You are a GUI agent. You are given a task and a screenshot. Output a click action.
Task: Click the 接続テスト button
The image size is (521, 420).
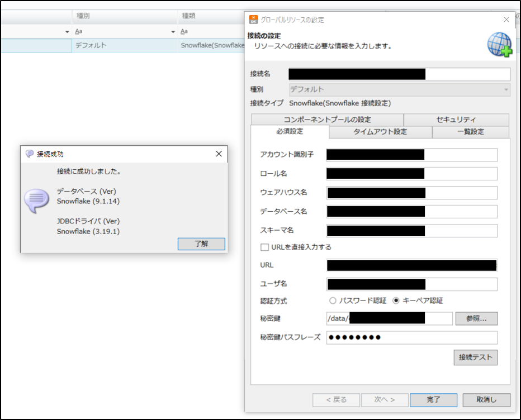tap(476, 357)
